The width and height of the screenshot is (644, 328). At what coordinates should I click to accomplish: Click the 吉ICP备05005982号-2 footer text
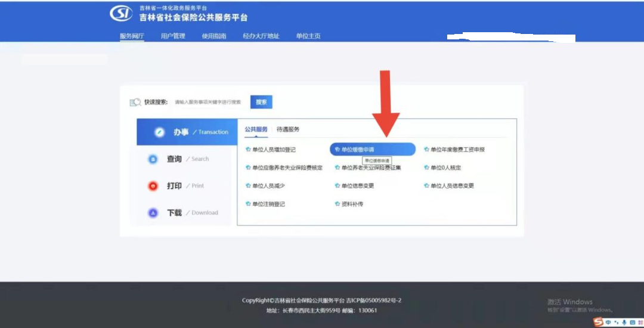[x=374, y=301]
